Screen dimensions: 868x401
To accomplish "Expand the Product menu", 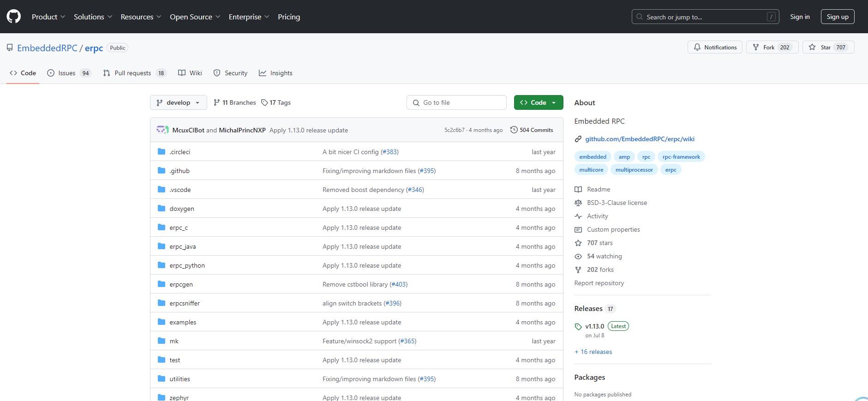I will [x=48, y=17].
